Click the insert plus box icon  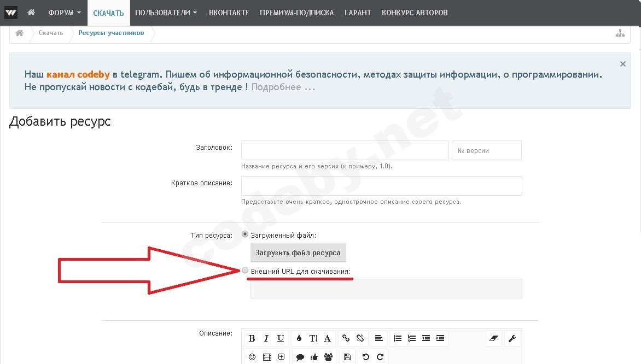281,357
